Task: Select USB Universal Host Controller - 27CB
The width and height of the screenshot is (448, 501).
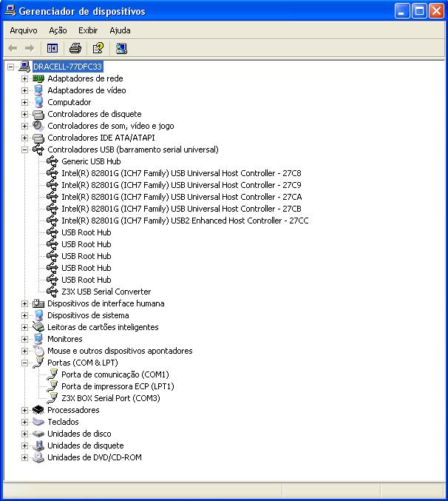Action: (x=181, y=209)
